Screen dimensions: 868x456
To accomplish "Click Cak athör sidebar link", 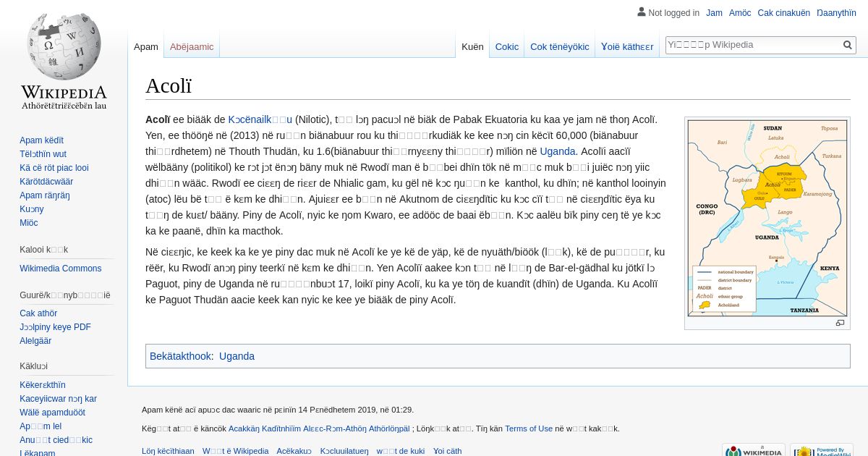I will click(38, 313).
